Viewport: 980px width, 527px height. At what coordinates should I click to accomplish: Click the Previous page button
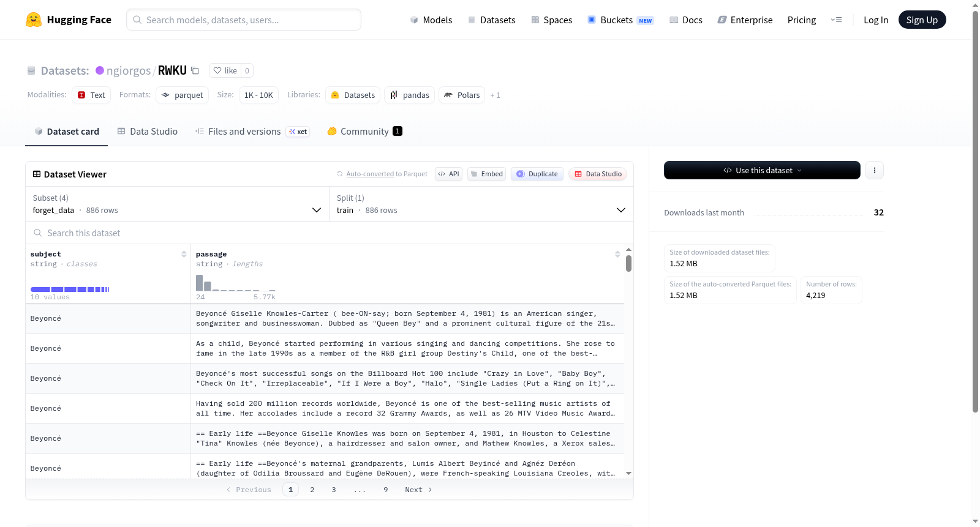pyautogui.click(x=249, y=490)
